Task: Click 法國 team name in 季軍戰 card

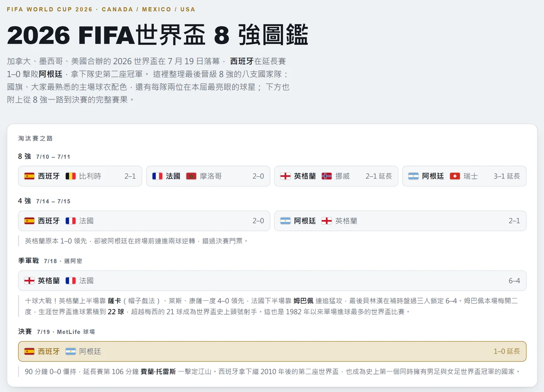Action: click(86, 280)
